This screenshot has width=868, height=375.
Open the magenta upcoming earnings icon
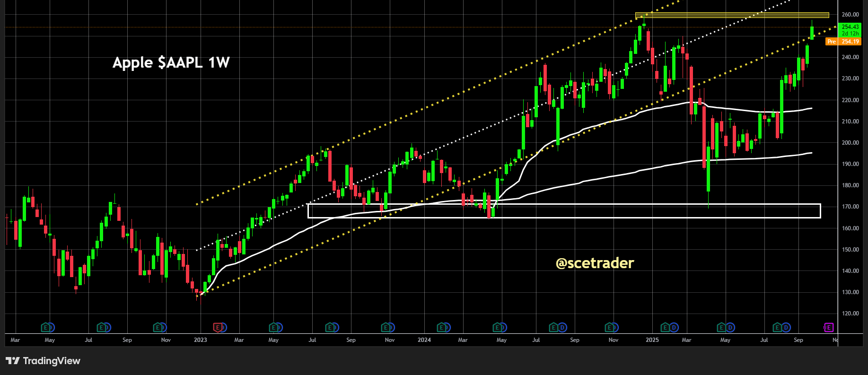click(x=828, y=327)
